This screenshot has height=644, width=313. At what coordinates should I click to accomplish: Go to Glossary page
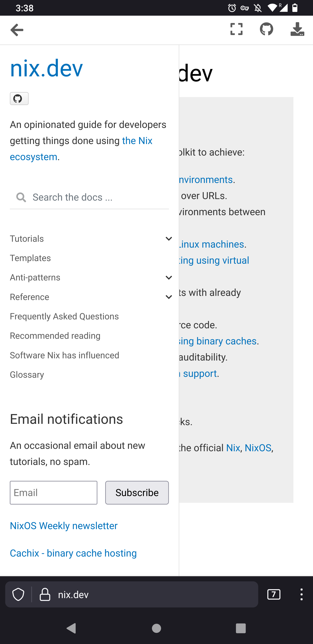[x=27, y=374]
